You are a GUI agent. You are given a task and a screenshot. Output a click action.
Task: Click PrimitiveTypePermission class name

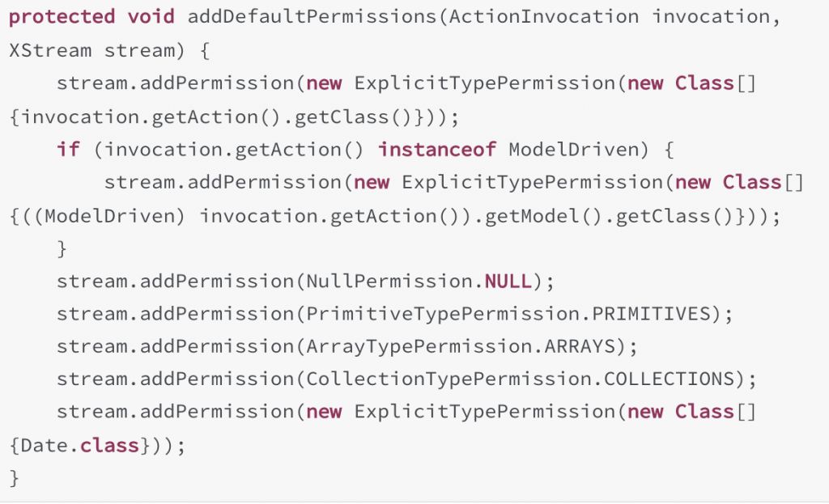click(443, 314)
